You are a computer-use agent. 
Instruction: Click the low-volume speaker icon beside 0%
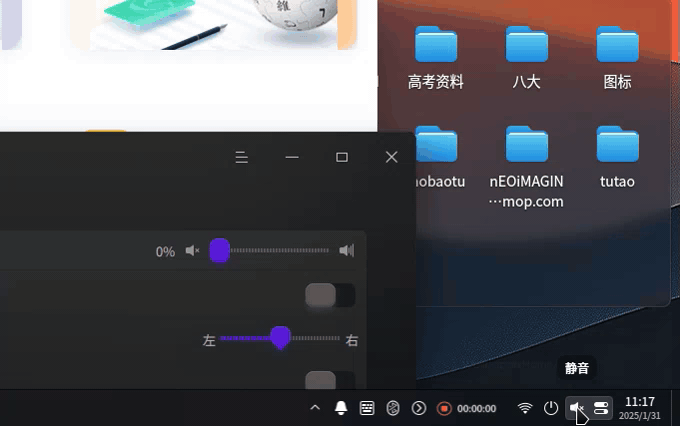tap(192, 251)
